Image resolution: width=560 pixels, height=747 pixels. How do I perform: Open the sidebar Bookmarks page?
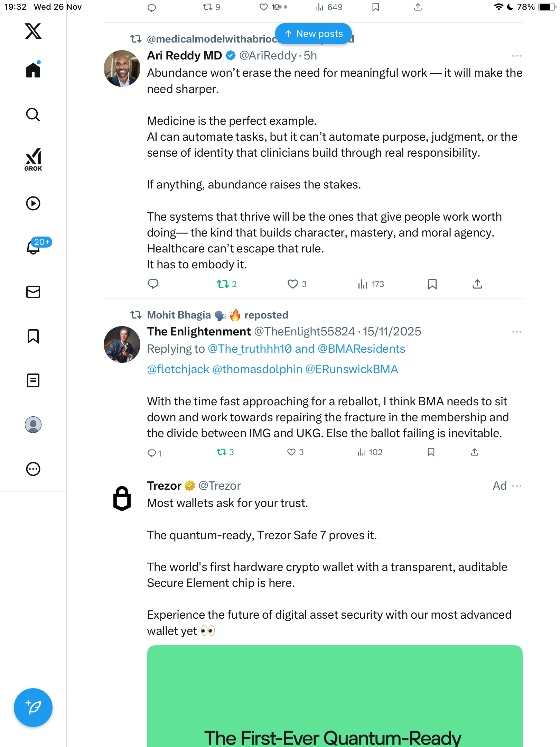click(x=33, y=336)
